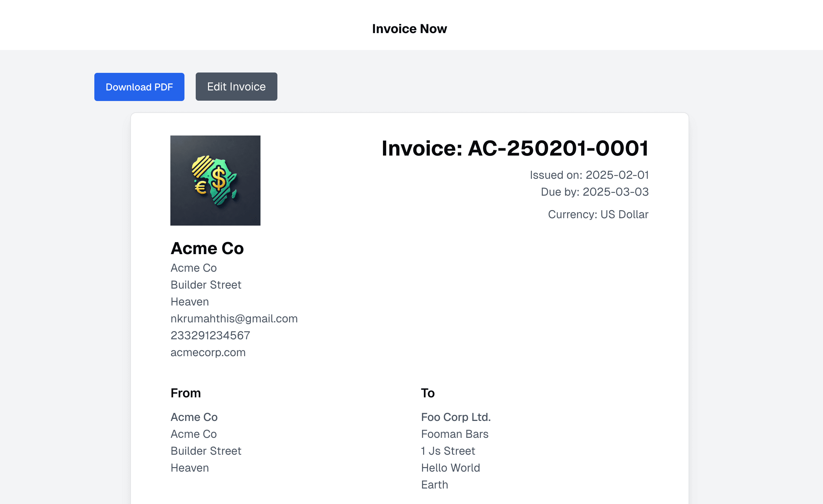This screenshot has height=504, width=823.
Task: Click the Invoice Now page title
Action: pyautogui.click(x=409, y=29)
